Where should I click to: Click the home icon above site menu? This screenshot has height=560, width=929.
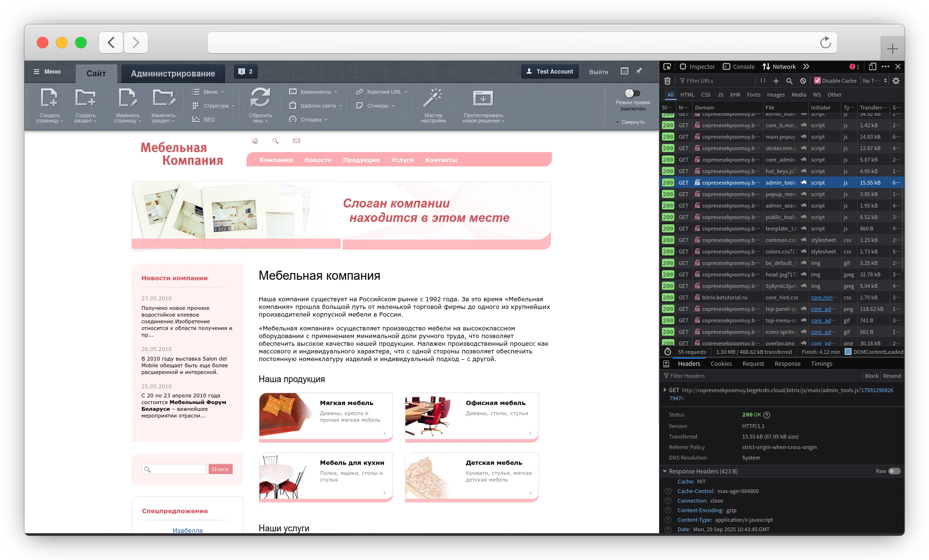(255, 141)
